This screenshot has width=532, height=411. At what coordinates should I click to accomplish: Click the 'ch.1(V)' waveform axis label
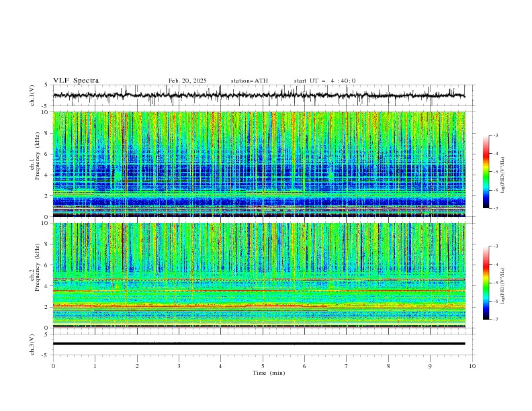(32, 95)
